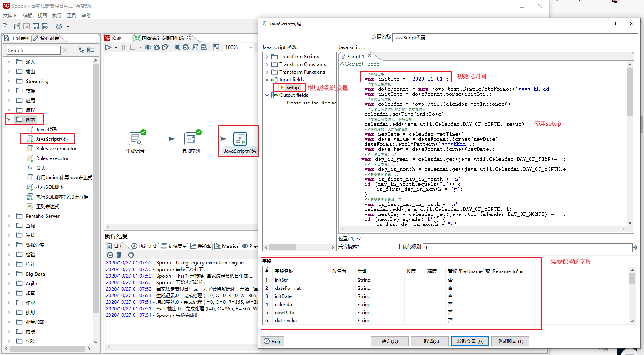
Task: Open the run options dropdown arrow
Action: pyautogui.click(x=116, y=48)
